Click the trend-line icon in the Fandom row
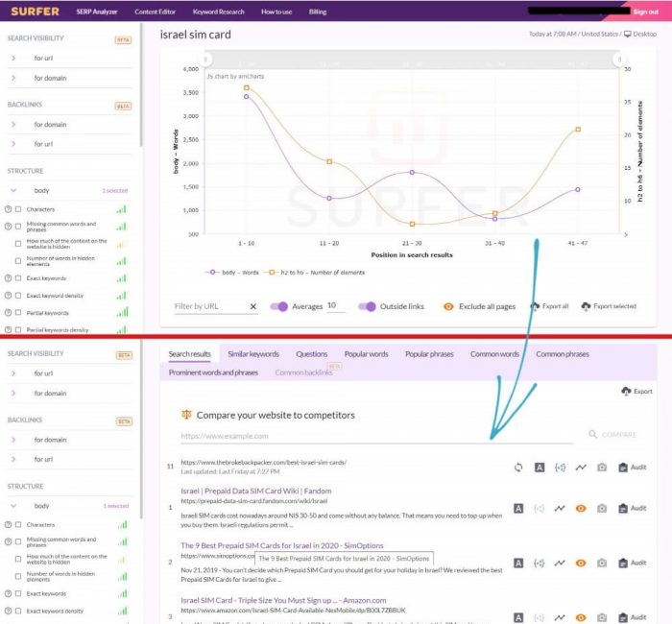Viewport: 672px width, 624px height. coord(560,508)
